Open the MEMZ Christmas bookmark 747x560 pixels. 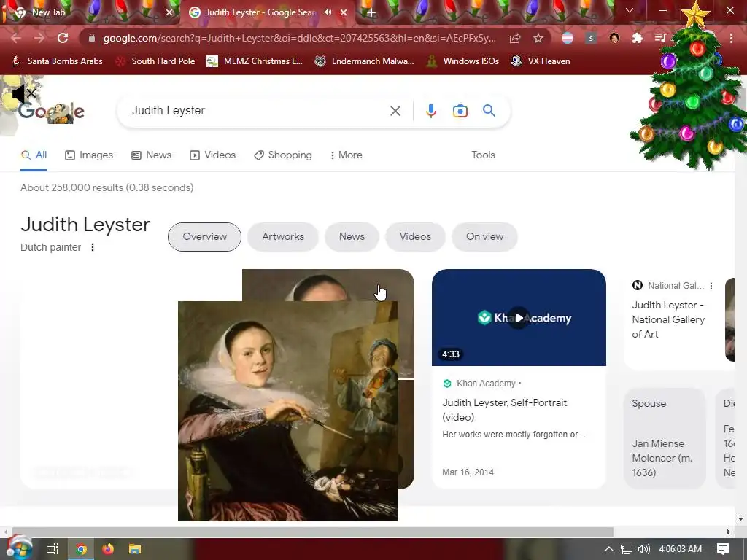(255, 61)
